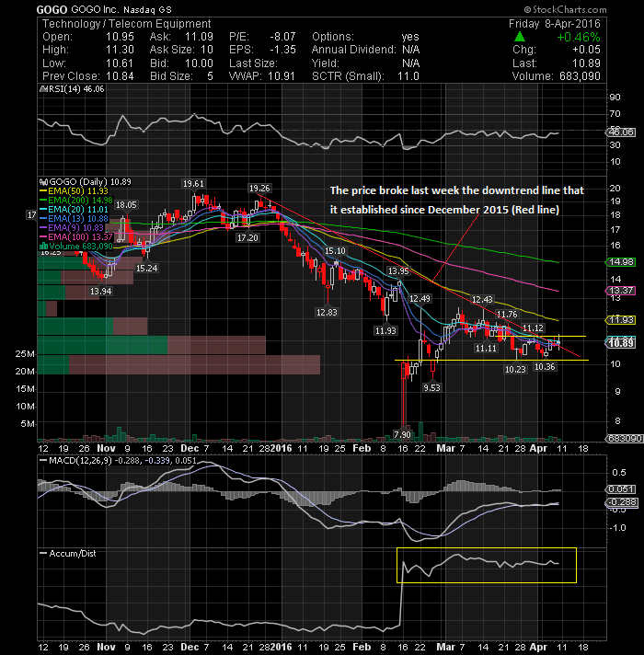The height and width of the screenshot is (655, 644).
Task: Click the 13.94 low price label
Action: click(x=101, y=291)
